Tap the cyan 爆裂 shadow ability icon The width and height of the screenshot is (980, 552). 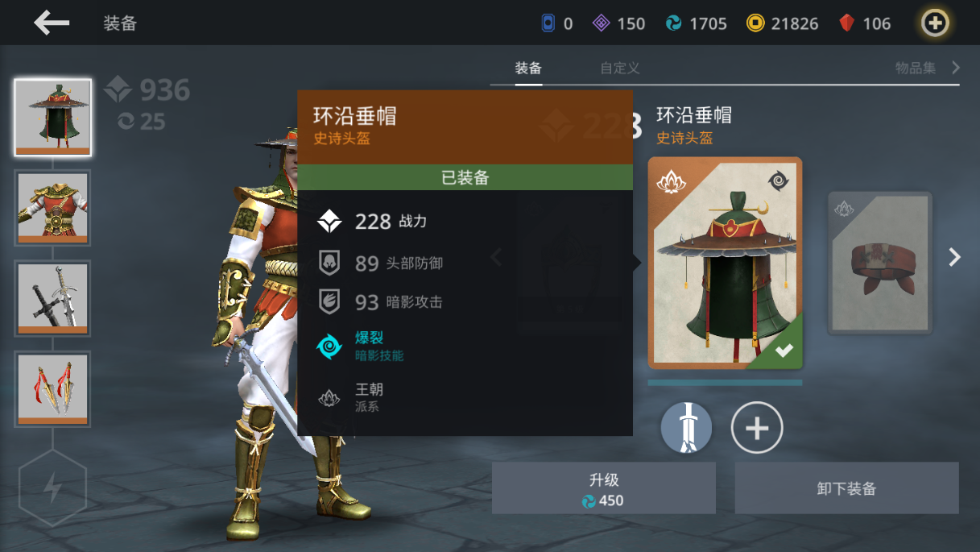click(x=329, y=347)
